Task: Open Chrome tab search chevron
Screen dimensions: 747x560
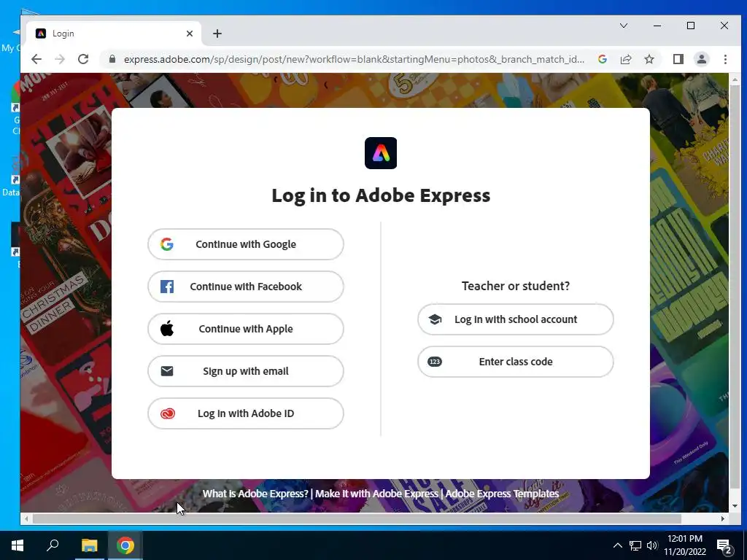Action: click(x=624, y=26)
